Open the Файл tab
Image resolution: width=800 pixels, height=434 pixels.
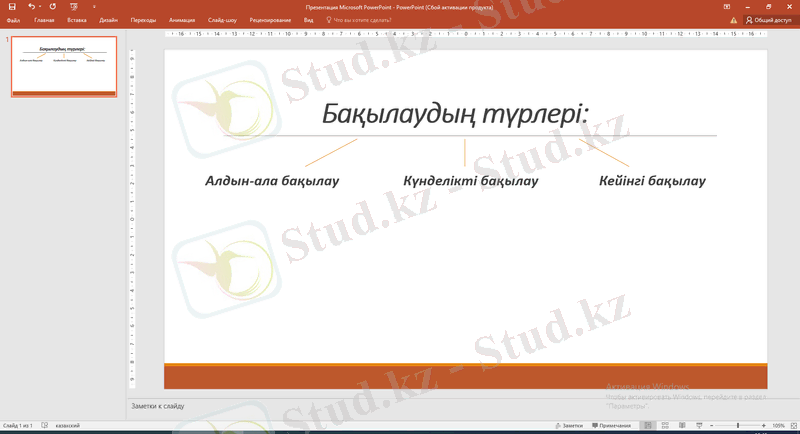point(13,20)
